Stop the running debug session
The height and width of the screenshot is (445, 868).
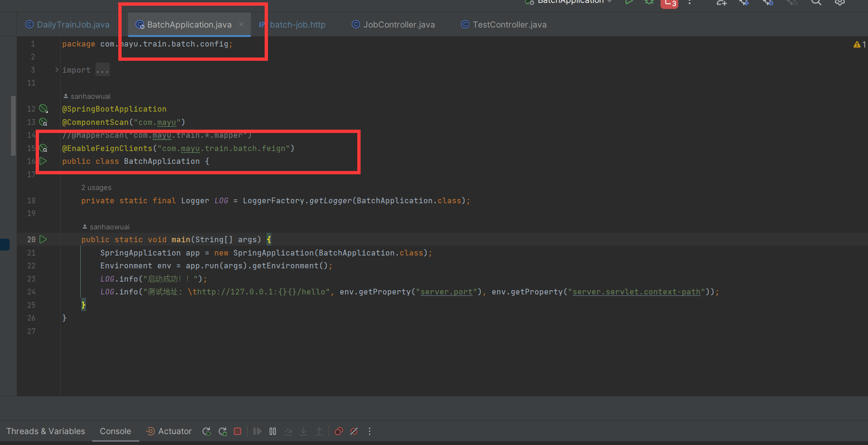pyautogui.click(x=238, y=431)
